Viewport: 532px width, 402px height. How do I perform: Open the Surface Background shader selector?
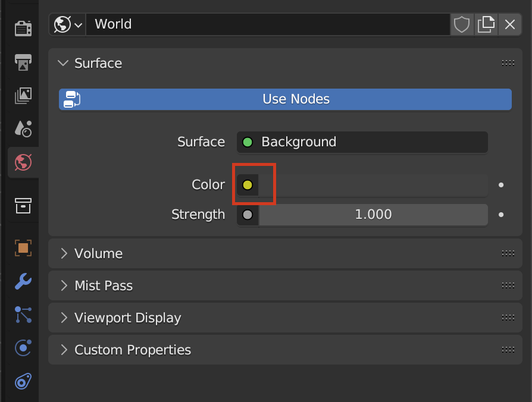pyautogui.click(x=362, y=142)
